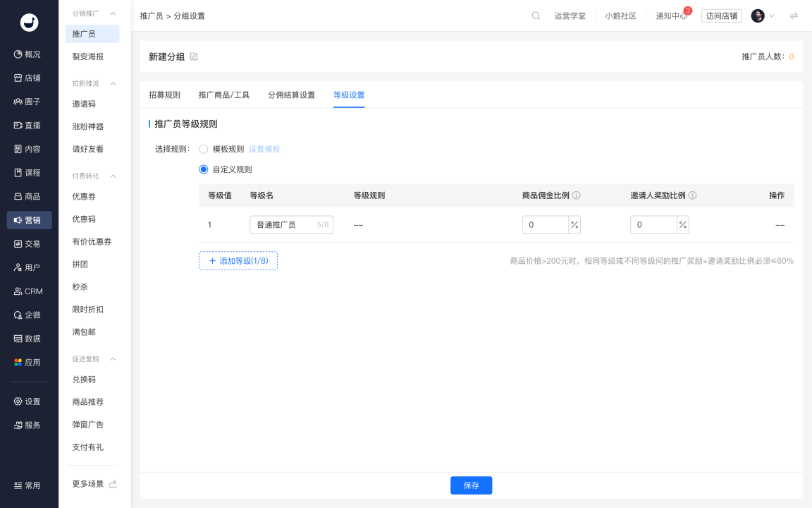Screen dimensions: 812x508
Task: Collapse the 分销推广 section
Action: [113, 13]
